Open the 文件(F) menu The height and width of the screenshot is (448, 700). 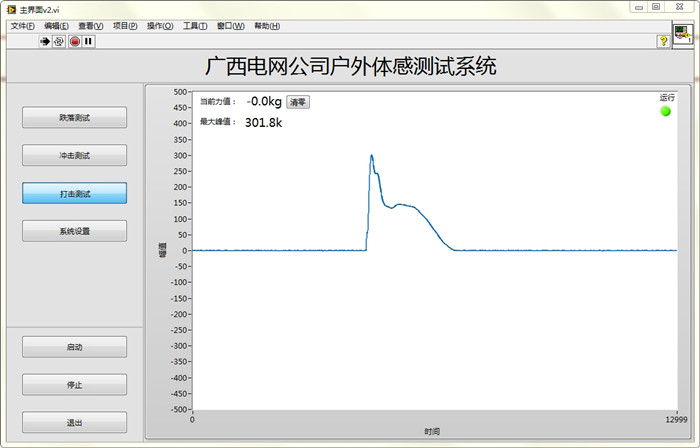coord(22,26)
